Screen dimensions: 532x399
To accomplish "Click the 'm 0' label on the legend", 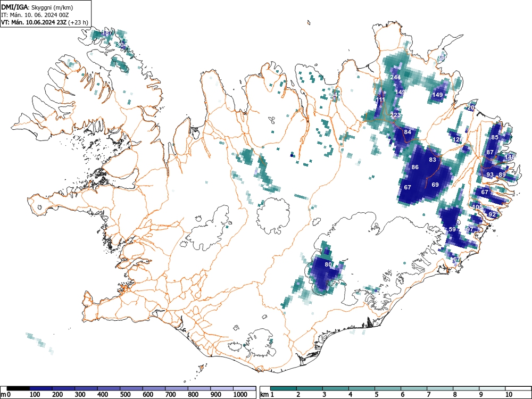I will 6,395.
